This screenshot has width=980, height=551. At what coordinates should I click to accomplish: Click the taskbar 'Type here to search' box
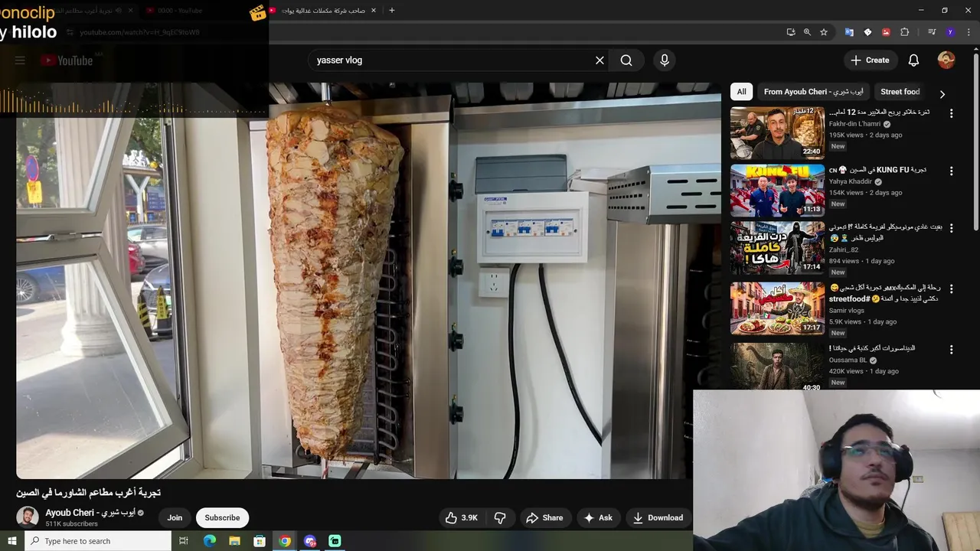[x=98, y=541]
